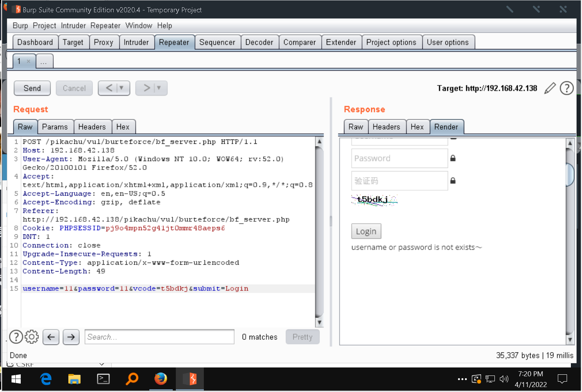
Task: Add new Repeater tab with ellipsis
Action: (44, 61)
